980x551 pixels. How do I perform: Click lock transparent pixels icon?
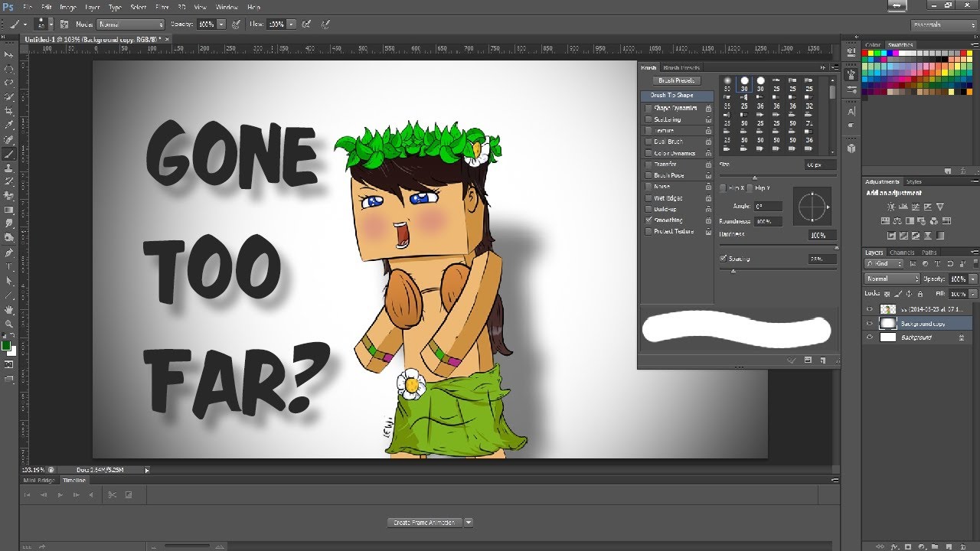[887, 293]
